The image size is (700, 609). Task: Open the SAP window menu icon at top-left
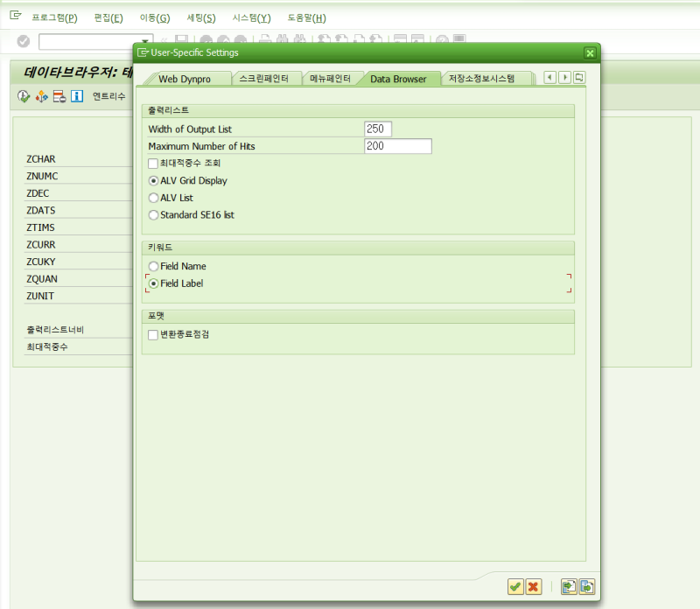pos(16,16)
